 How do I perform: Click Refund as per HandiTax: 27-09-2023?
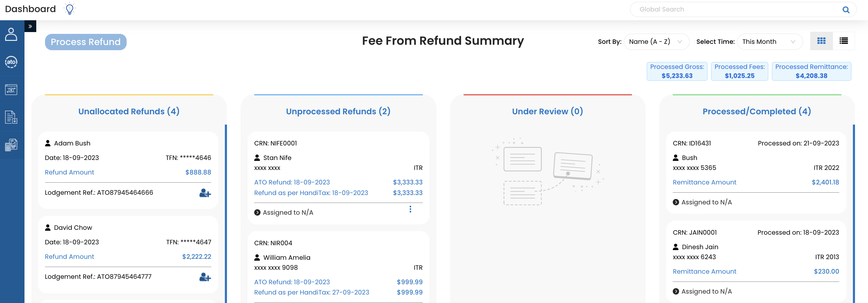pos(312,292)
